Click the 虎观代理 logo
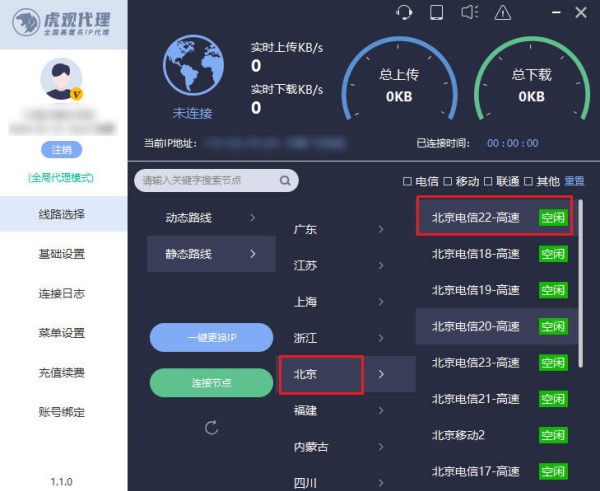 point(62,23)
